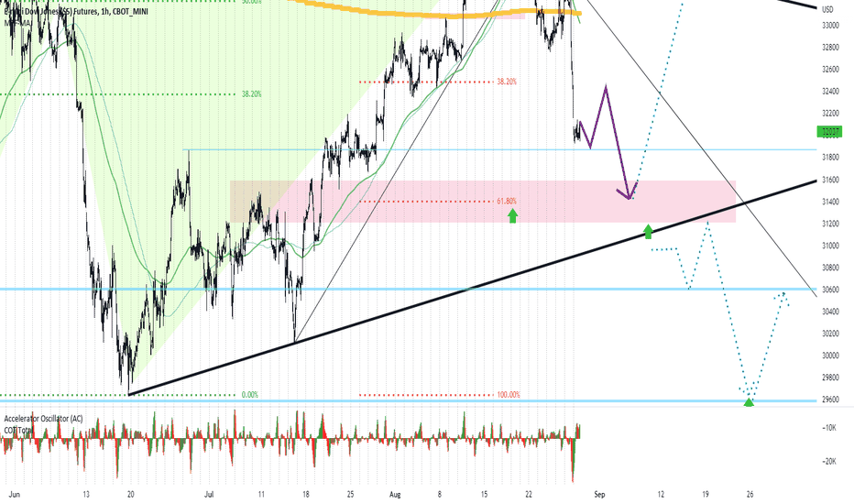Click the 31000 price axis label

pyautogui.click(x=830, y=246)
